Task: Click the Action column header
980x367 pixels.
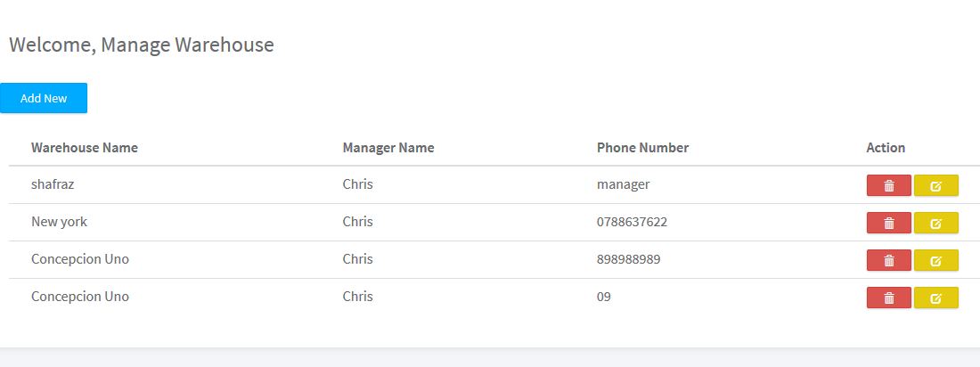Action: pyautogui.click(x=886, y=148)
